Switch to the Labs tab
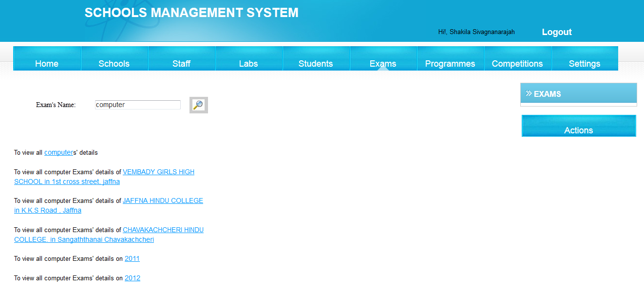644x291 pixels. 248,63
